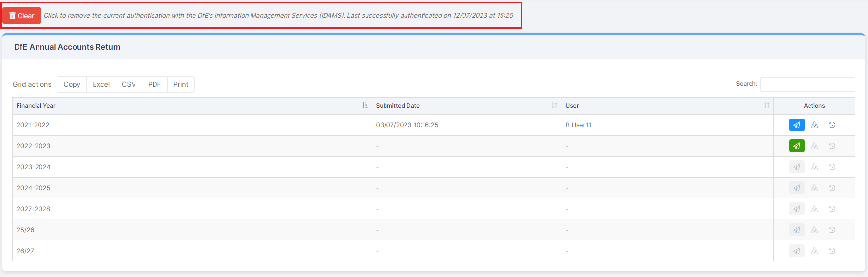
Task: Sort by Submitted Date column
Action: point(466,106)
